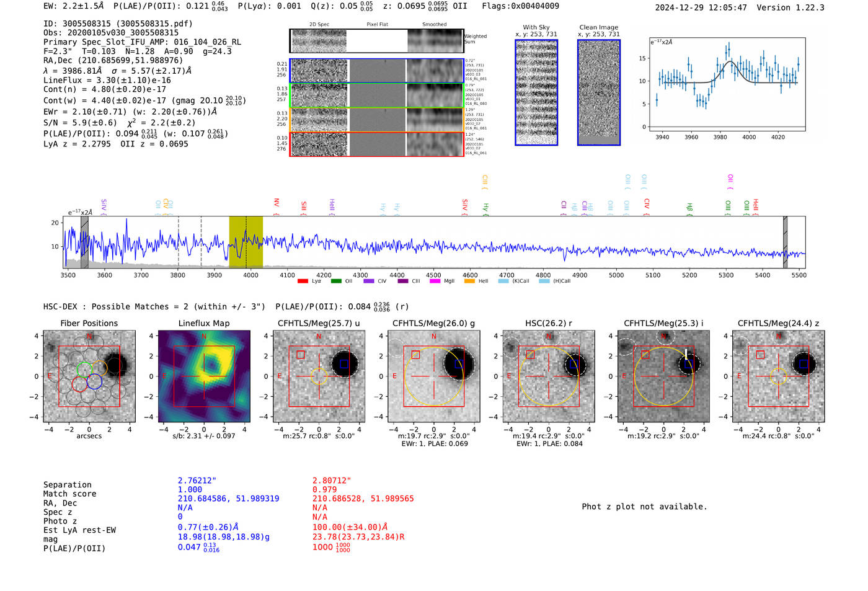Image resolution: width=868 pixels, height=591 pixels.
Task: Select the Clean Image cutout
Action: tap(599, 92)
